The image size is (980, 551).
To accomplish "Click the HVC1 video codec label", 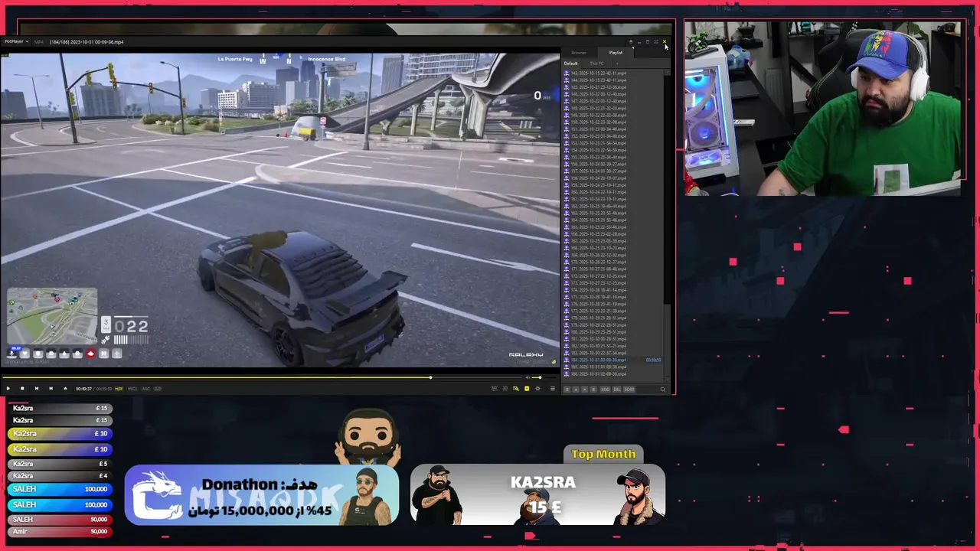I will pos(132,389).
